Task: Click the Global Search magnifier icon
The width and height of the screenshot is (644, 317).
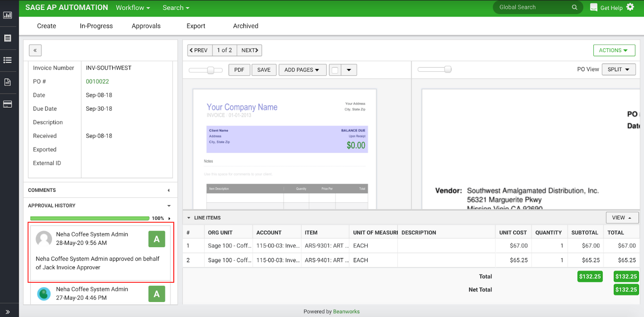Action: click(x=575, y=7)
